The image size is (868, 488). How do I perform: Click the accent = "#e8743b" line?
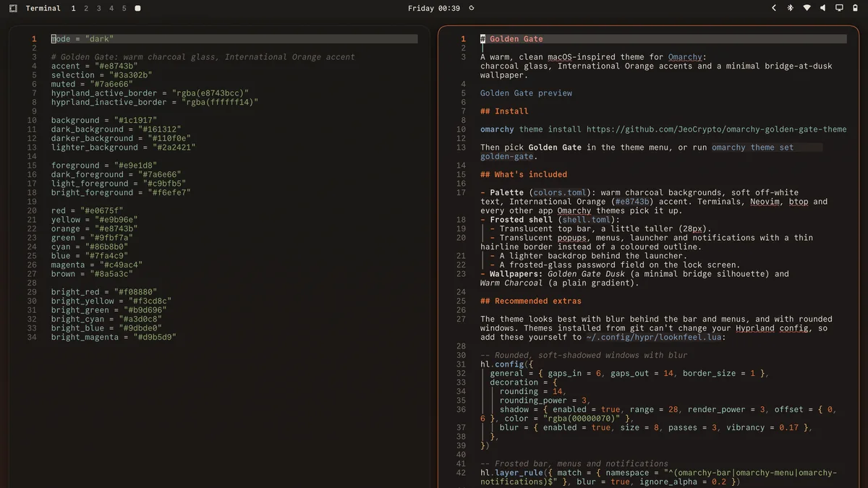[93, 66]
